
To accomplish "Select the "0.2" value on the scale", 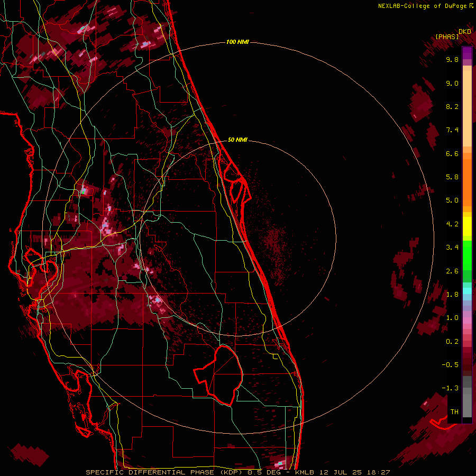I will click(452, 342).
